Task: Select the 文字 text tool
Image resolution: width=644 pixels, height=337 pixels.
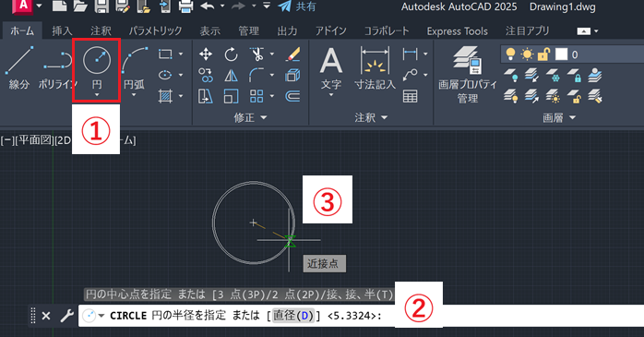Action: 331,67
